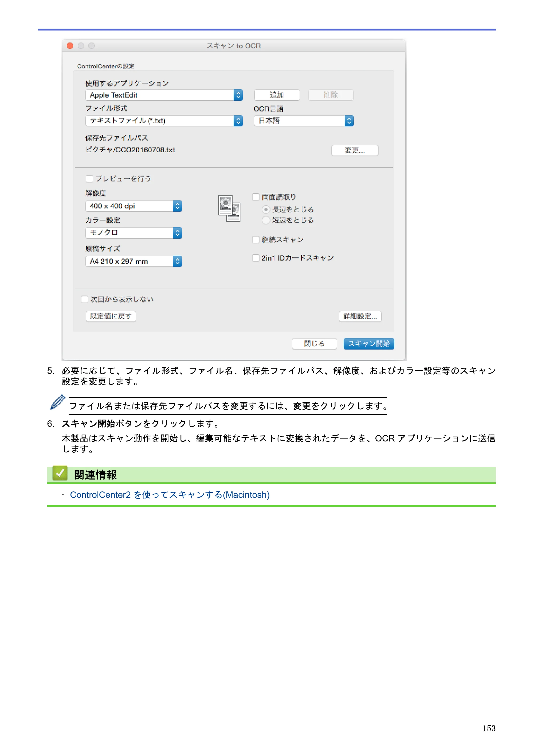
Task: Open the ControlCenter2 を使ってスキャンする(Macintosh) link
Action: tap(170, 495)
